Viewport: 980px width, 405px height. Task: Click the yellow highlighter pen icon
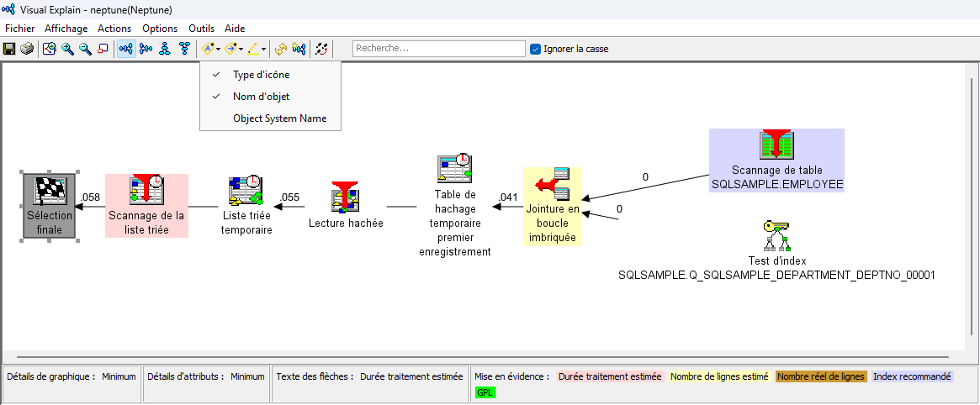[253, 49]
